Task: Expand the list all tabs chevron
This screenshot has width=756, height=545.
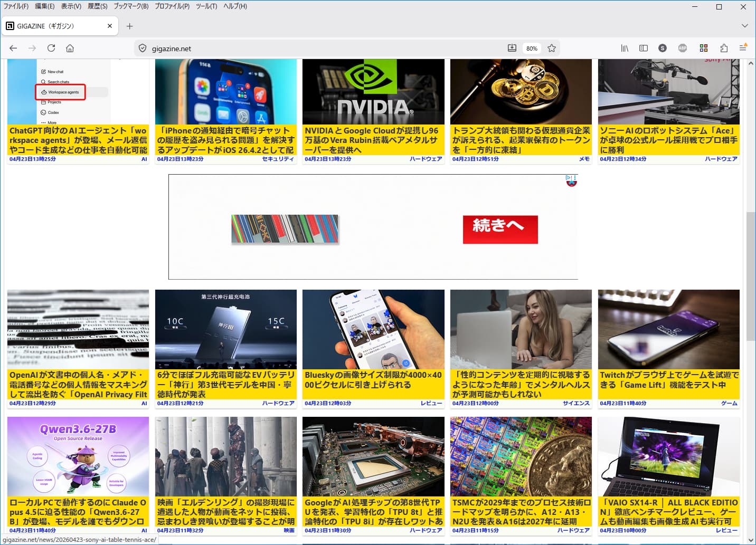Action: click(x=744, y=26)
